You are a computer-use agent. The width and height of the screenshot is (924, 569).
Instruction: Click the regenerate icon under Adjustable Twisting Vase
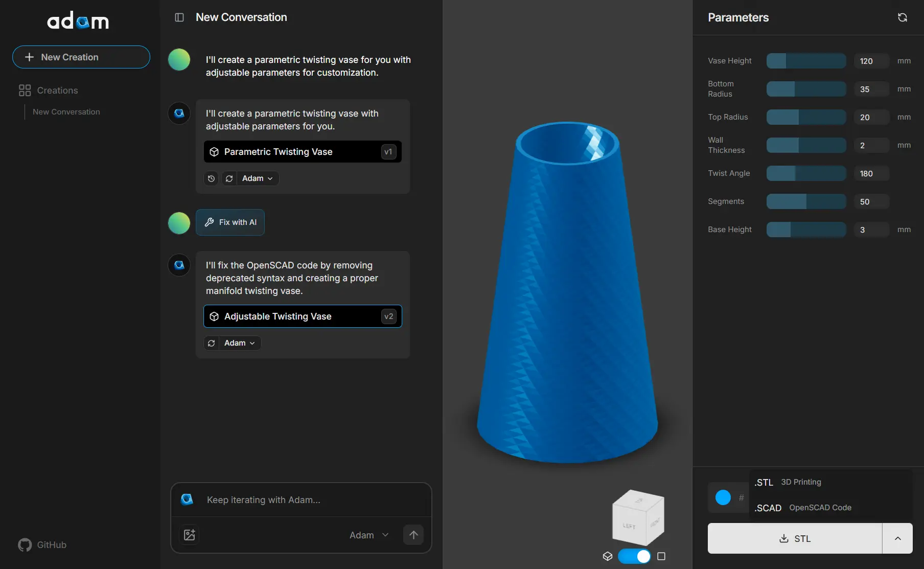pyautogui.click(x=212, y=343)
